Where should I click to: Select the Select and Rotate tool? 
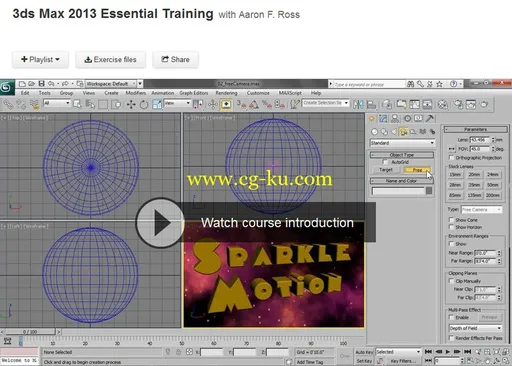pos(144,105)
